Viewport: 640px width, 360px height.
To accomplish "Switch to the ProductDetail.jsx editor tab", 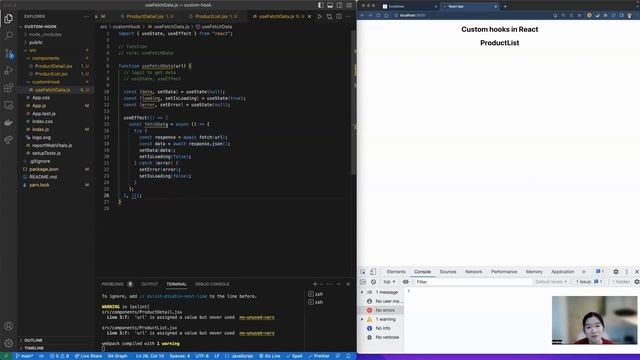I will [145, 16].
